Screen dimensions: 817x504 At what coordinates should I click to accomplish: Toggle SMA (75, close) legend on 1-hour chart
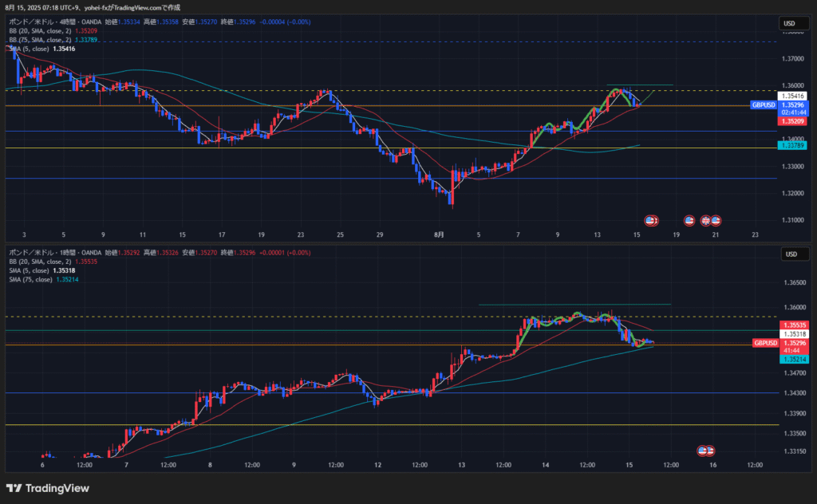pyautogui.click(x=31, y=280)
